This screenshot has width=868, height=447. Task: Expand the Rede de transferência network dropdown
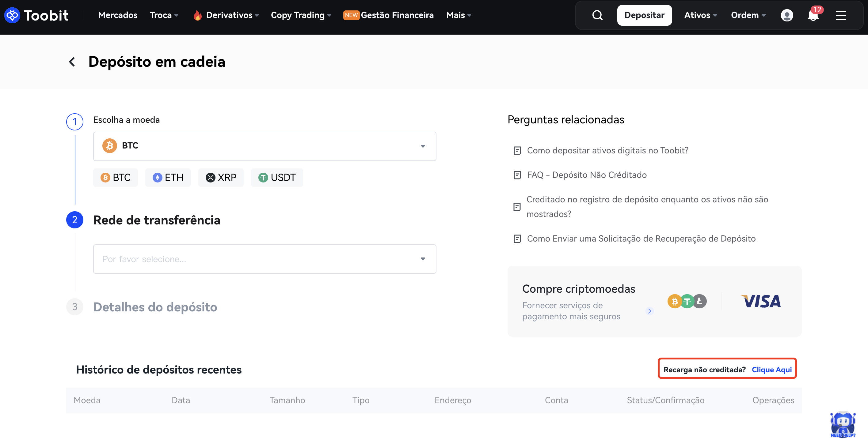(x=265, y=259)
